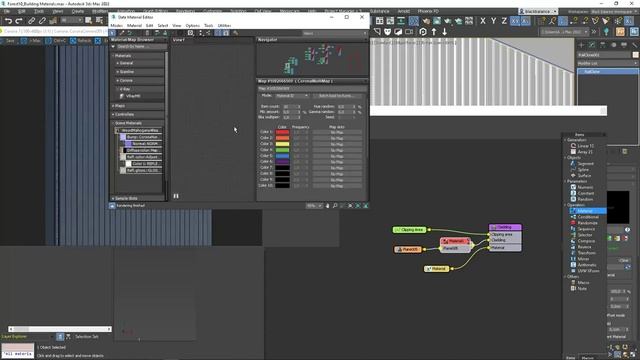Expand the Maps group in browser
The height and width of the screenshot is (360, 640).
pyautogui.click(x=113, y=106)
